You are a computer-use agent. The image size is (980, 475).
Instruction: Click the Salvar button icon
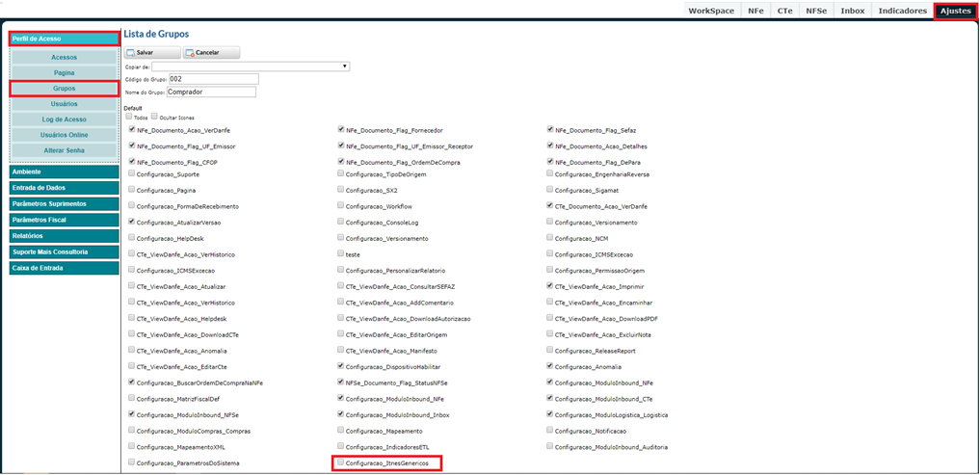point(132,53)
